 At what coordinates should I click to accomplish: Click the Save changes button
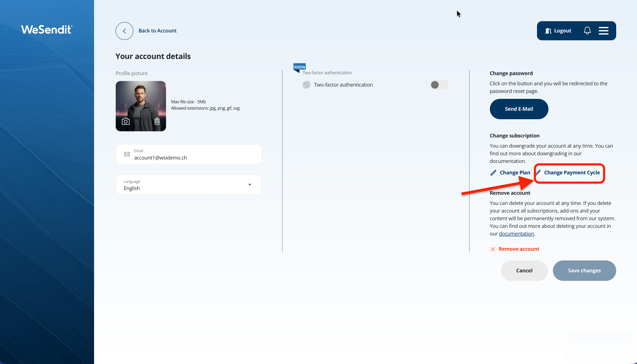(x=584, y=270)
